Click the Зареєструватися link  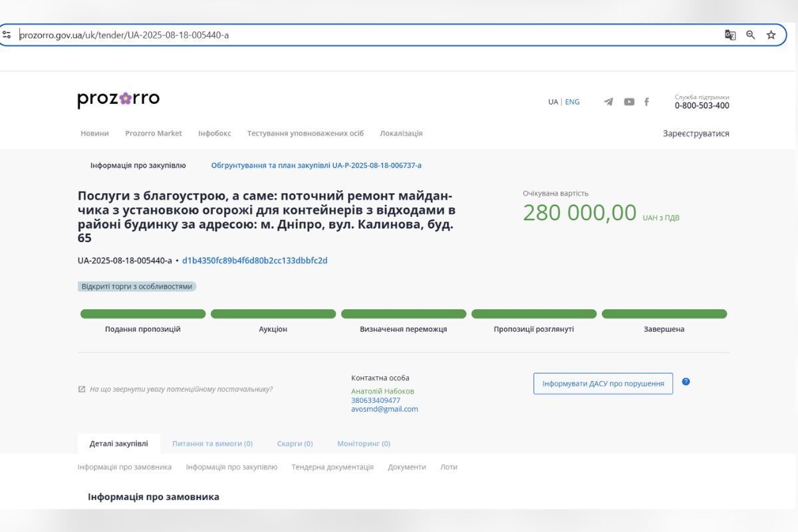coord(696,133)
